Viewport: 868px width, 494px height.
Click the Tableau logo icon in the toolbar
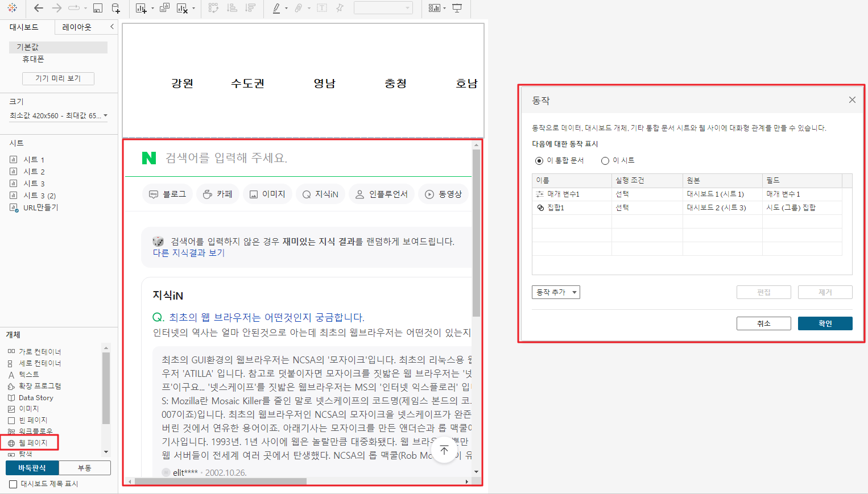(x=12, y=8)
